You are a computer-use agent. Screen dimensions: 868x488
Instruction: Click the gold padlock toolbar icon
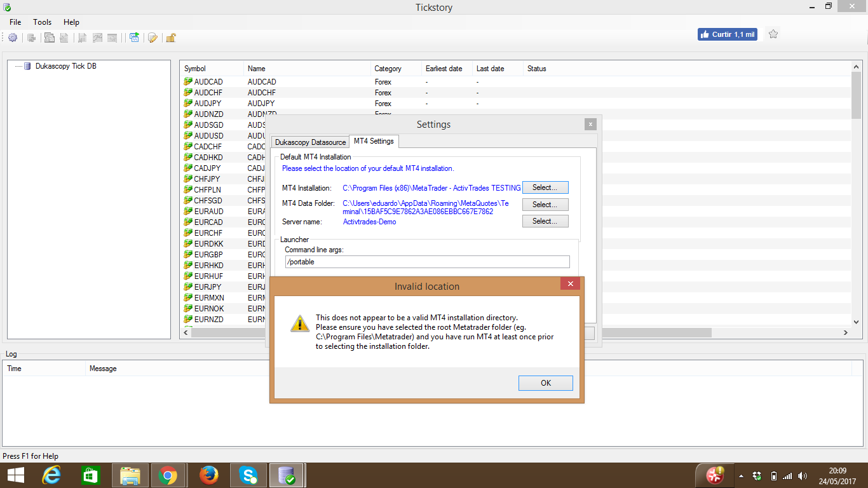click(170, 38)
